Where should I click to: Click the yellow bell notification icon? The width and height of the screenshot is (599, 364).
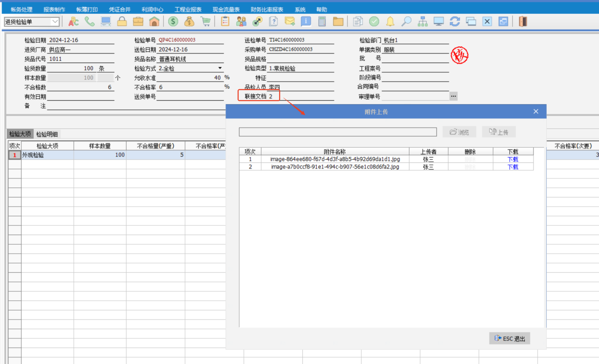point(390,22)
